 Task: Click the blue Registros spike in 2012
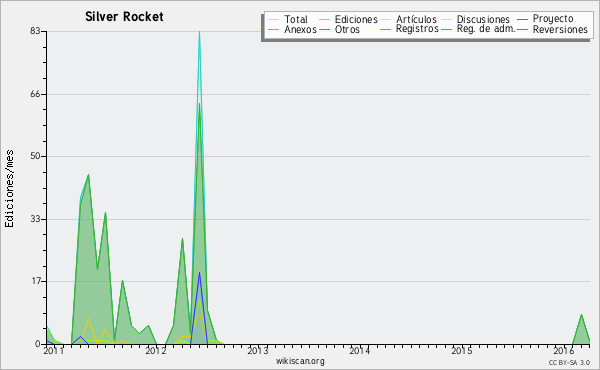coord(199,274)
